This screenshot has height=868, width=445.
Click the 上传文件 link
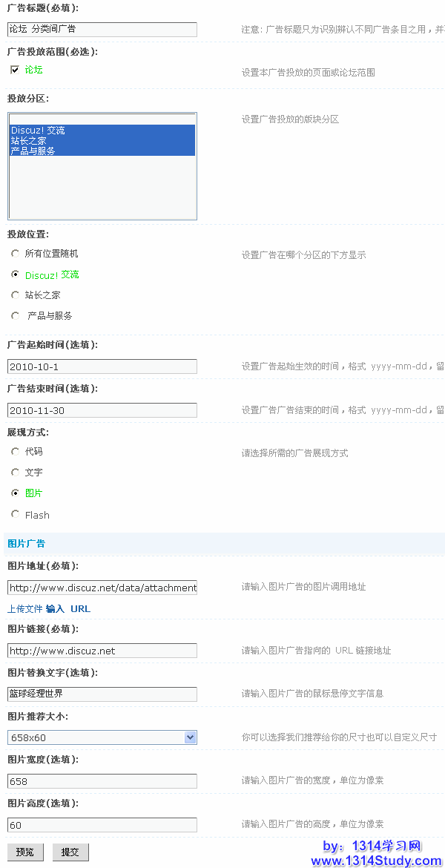[x=24, y=609]
